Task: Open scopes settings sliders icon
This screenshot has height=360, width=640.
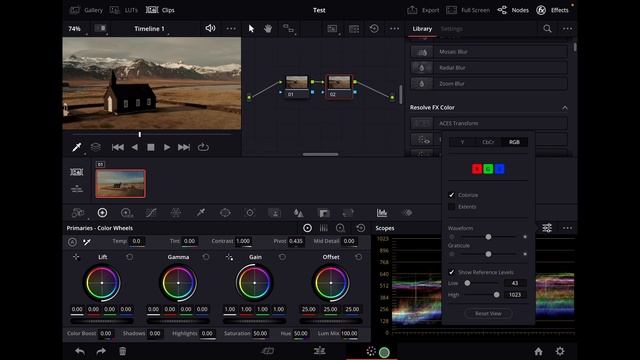Action: pos(547,228)
